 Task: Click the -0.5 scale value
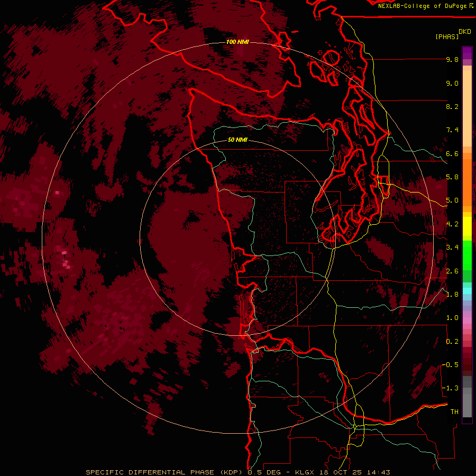(450, 365)
